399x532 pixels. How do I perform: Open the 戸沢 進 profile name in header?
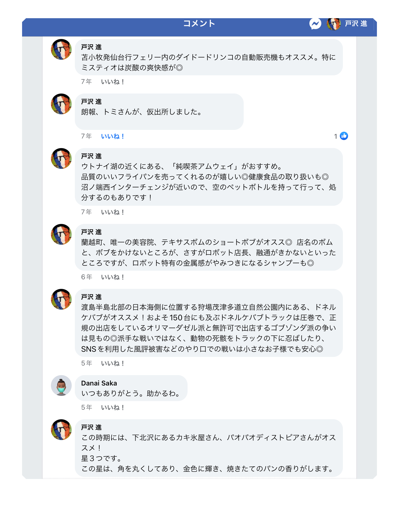coord(356,24)
